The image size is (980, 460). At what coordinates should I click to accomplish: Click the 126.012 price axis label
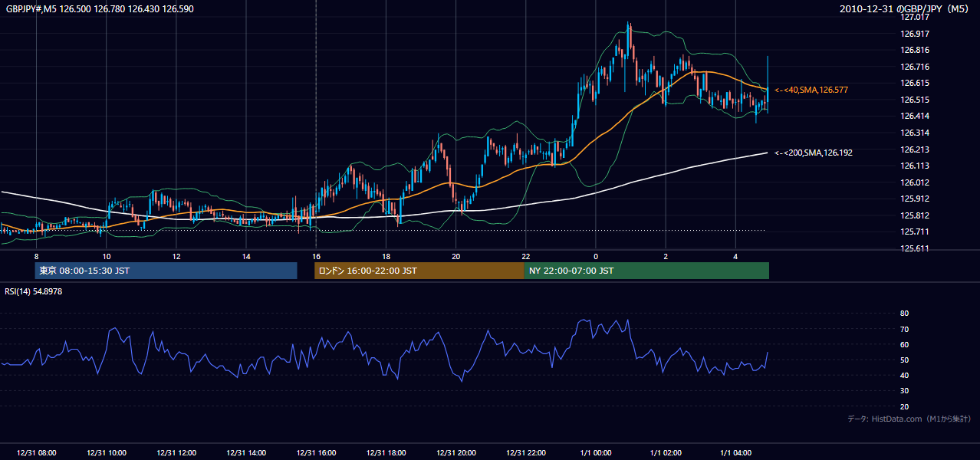click(x=915, y=182)
